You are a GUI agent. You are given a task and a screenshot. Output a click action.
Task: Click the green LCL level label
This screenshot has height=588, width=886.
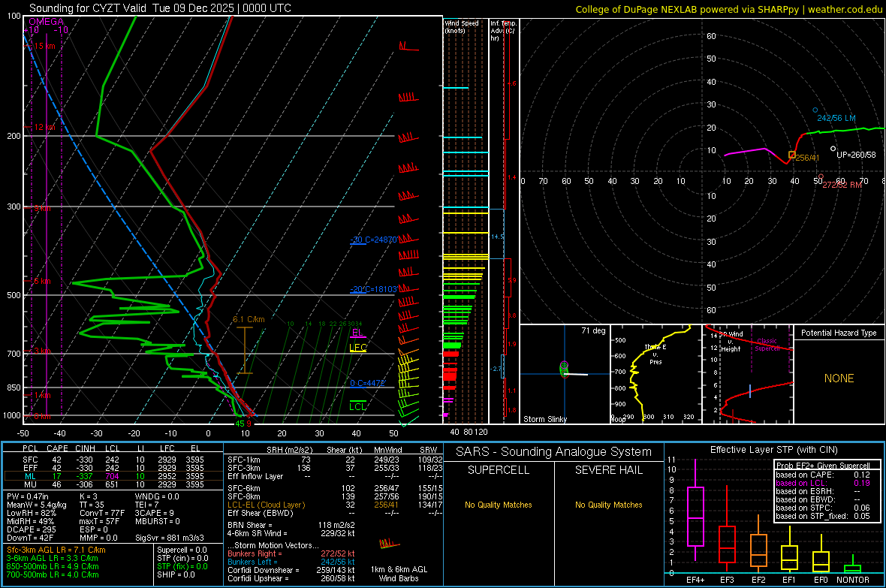pos(357,406)
